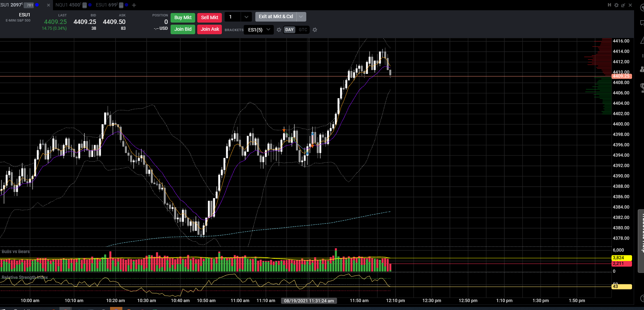Click the 4378.00 price axis label
Image resolution: width=644 pixels, height=310 pixels.
point(621,238)
